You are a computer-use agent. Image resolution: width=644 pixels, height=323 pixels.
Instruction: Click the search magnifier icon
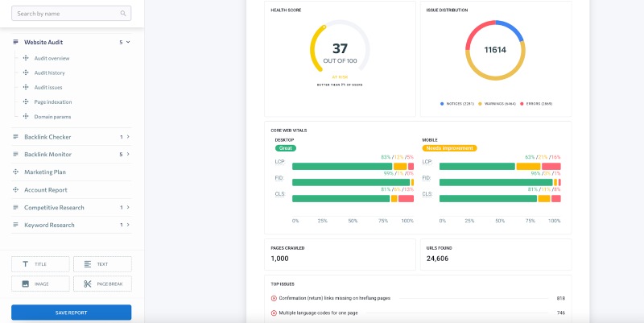[122, 14]
